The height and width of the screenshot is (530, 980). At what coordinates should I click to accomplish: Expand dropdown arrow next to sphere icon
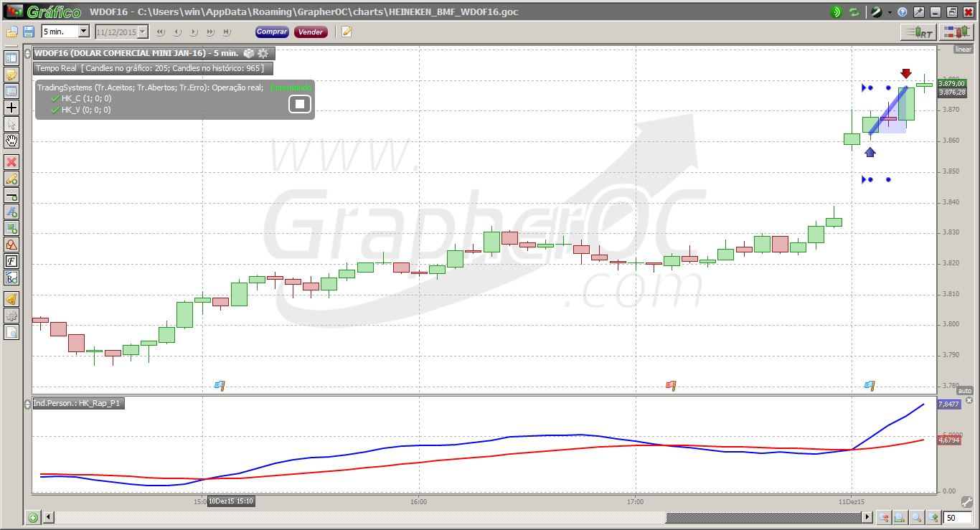pos(890,12)
